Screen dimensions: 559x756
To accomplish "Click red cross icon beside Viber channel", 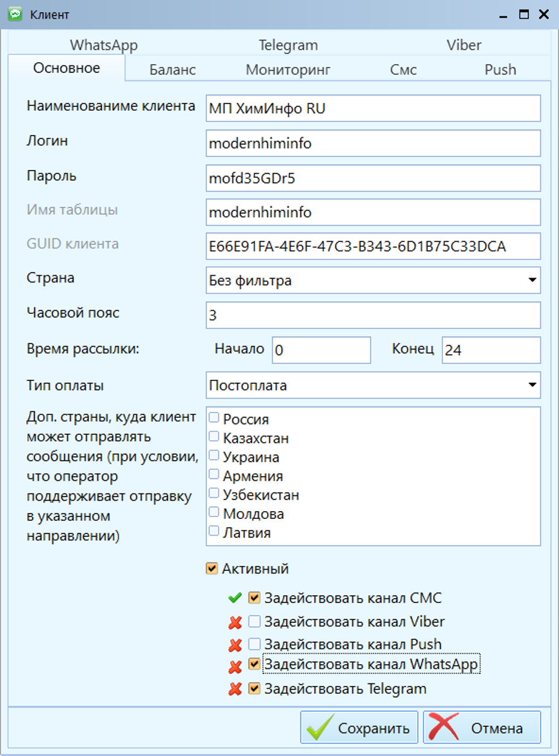I will 235,622.
